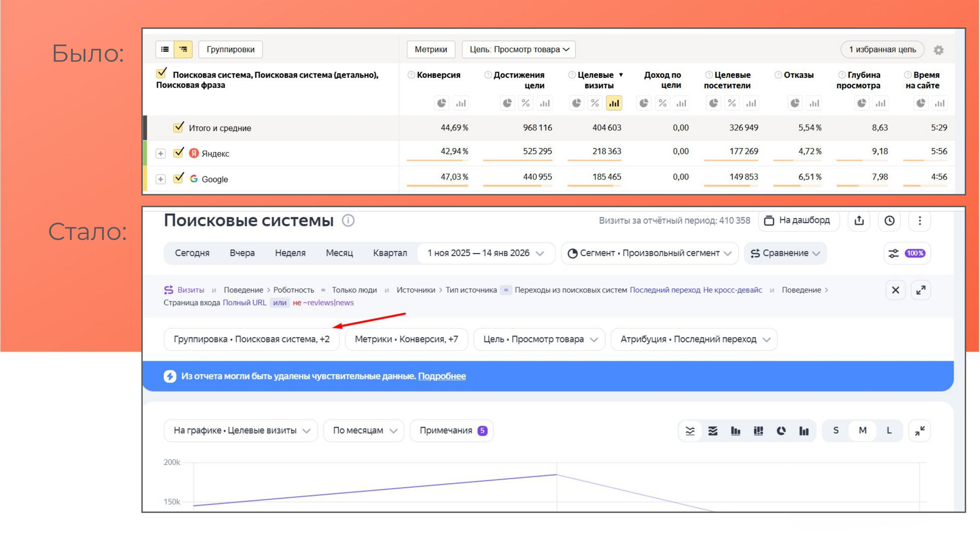Open the Атрибуция Последний переход dropdown
The height and width of the screenshot is (551, 980).
(694, 339)
